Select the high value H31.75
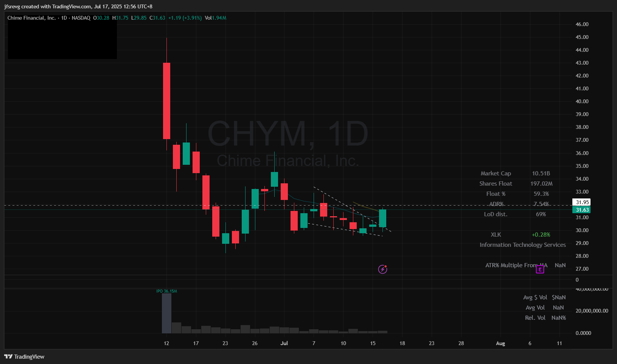Viewport: 617px width, 364px height. click(x=120, y=18)
